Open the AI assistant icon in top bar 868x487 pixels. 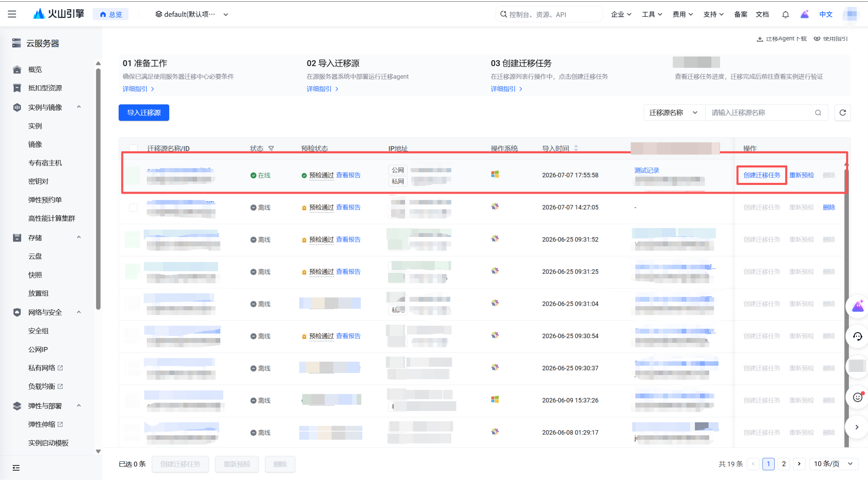click(805, 14)
